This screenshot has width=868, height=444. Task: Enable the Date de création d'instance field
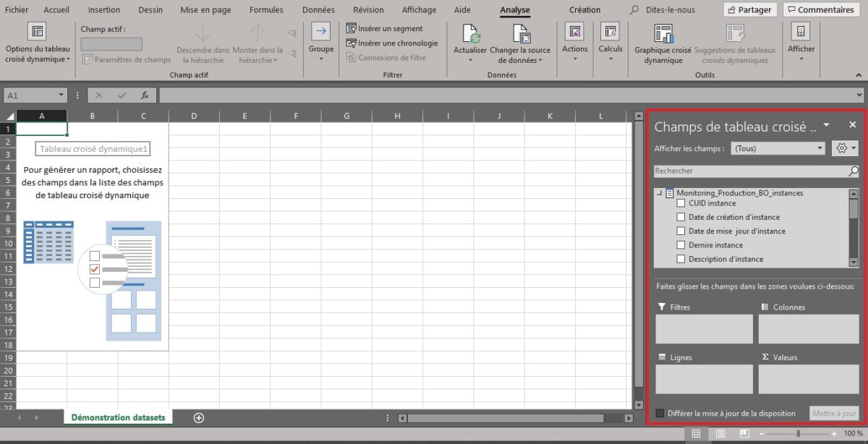click(680, 217)
